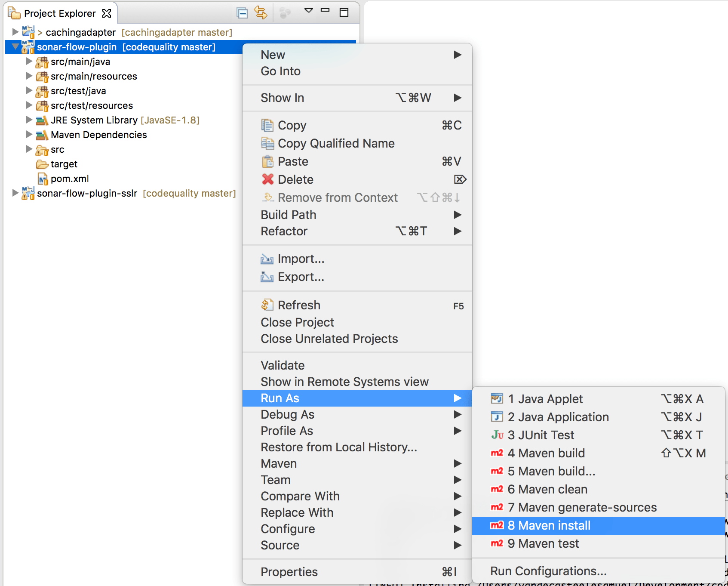Open the Show In submenu
728x586 pixels.
point(283,98)
